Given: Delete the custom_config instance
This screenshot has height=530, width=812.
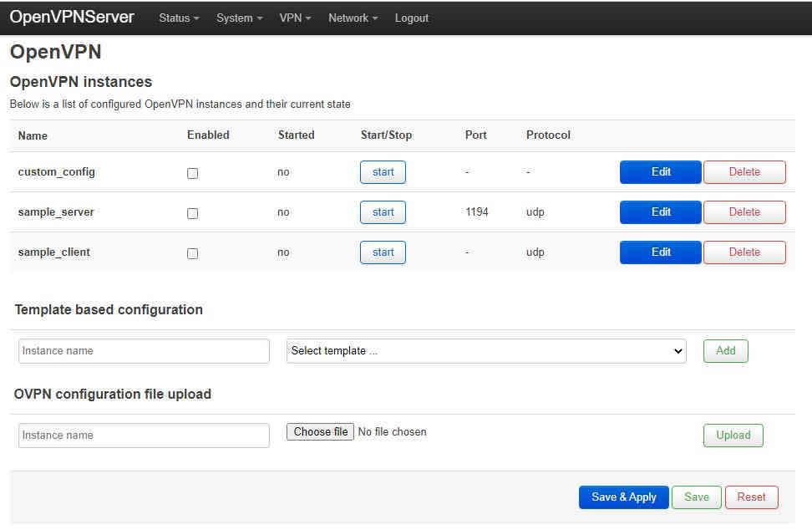Looking at the screenshot, I should pos(744,172).
